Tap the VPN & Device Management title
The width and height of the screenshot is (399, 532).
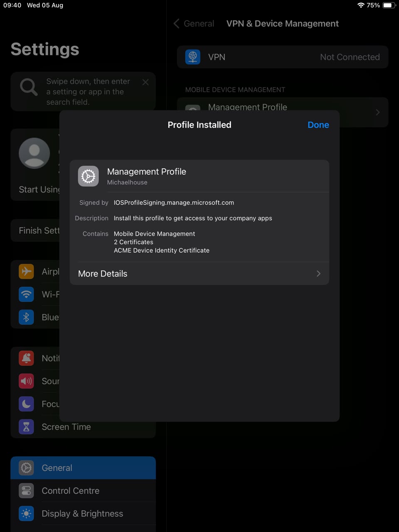[x=283, y=24]
